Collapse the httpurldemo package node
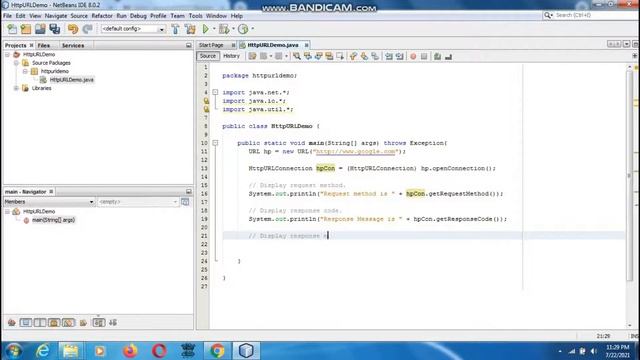This screenshot has height=360, width=640. [x=25, y=71]
